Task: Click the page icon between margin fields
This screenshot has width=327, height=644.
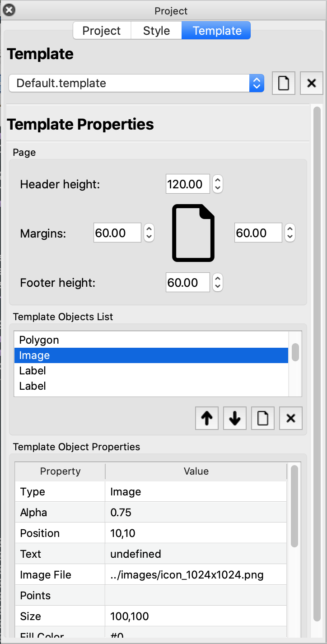Action: coord(193,233)
